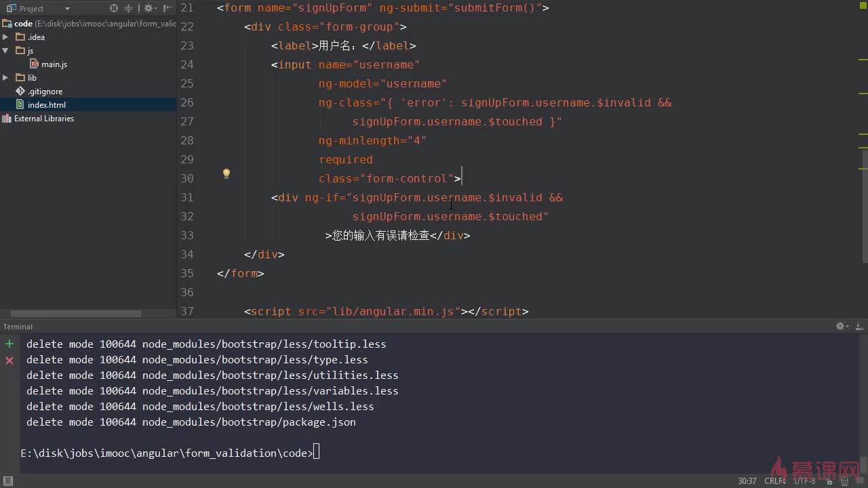Click the form tag on line 21

pos(383,7)
